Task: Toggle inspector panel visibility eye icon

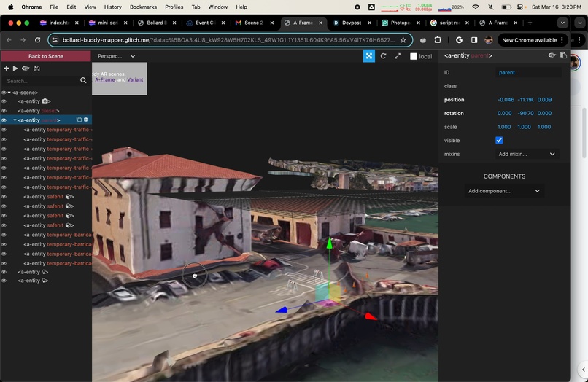Action: 552,55
